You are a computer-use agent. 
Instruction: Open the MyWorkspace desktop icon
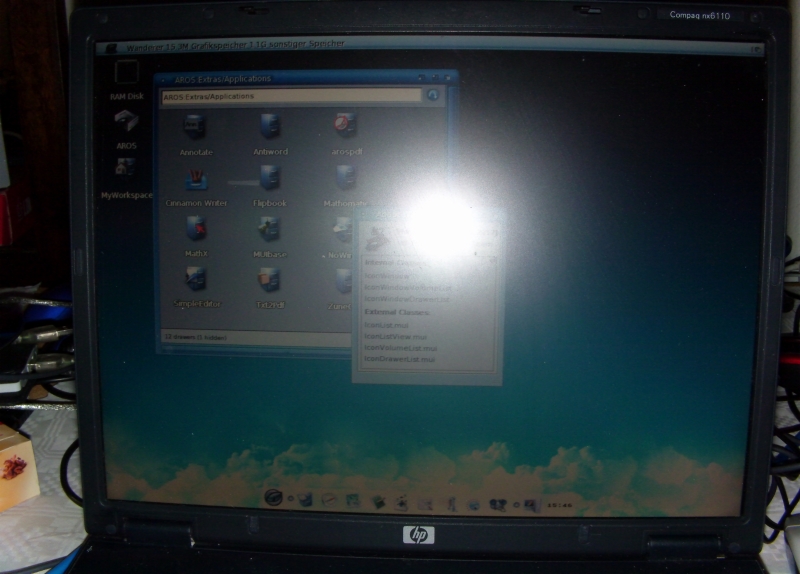point(127,172)
